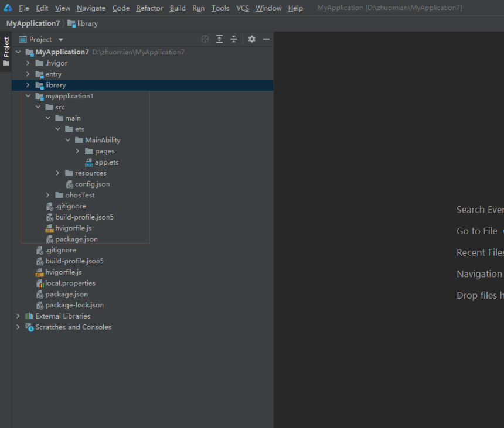Image resolution: width=504 pixels, height=428 pixels.
Task: Hide the Project panel with minus icon
Action: (x=266, y=39)
